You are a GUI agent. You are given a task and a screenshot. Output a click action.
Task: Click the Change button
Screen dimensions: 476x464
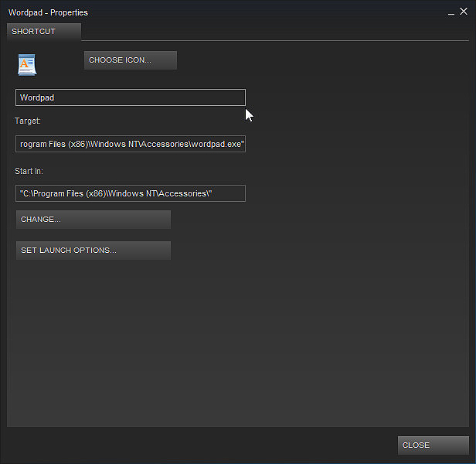click(93, 220)
